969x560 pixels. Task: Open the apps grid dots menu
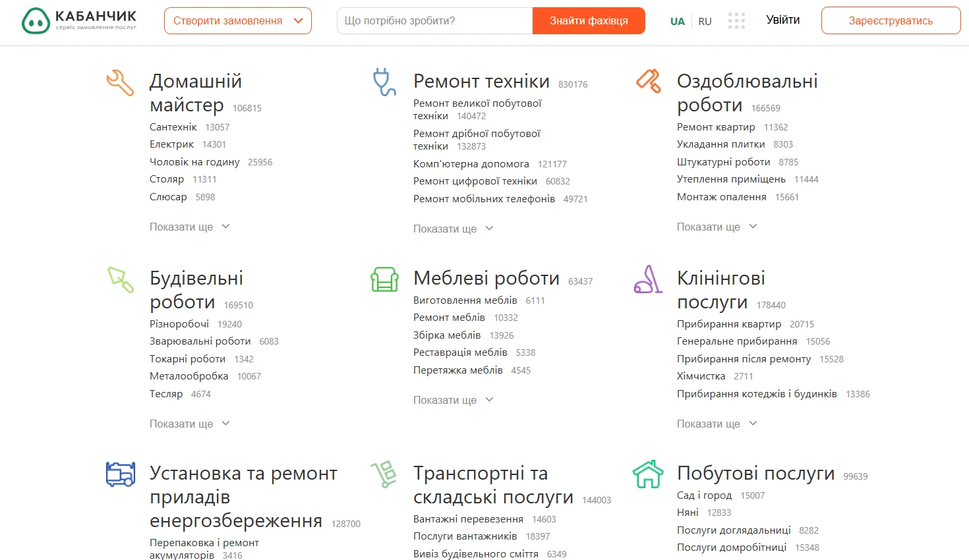736,21
